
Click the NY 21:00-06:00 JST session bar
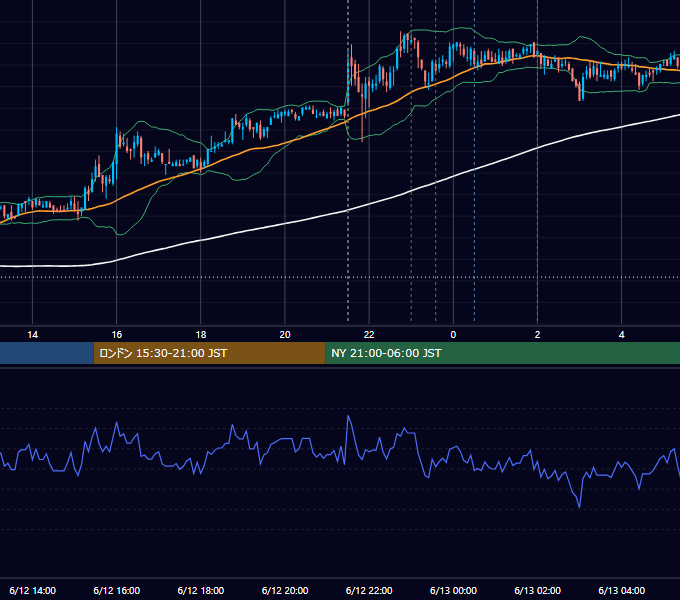(x=503, y=353)
